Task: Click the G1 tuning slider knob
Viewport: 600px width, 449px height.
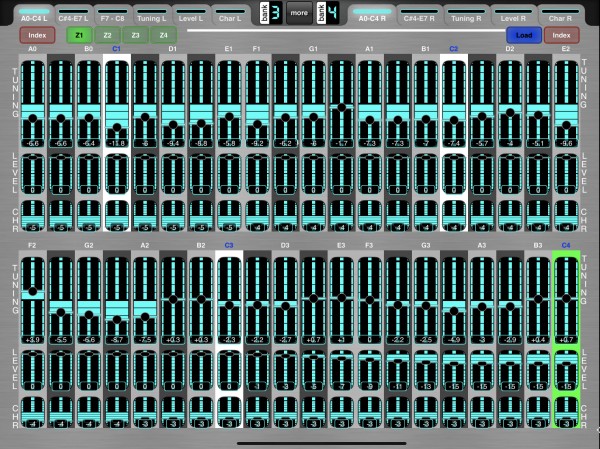Action: [313, 117]
